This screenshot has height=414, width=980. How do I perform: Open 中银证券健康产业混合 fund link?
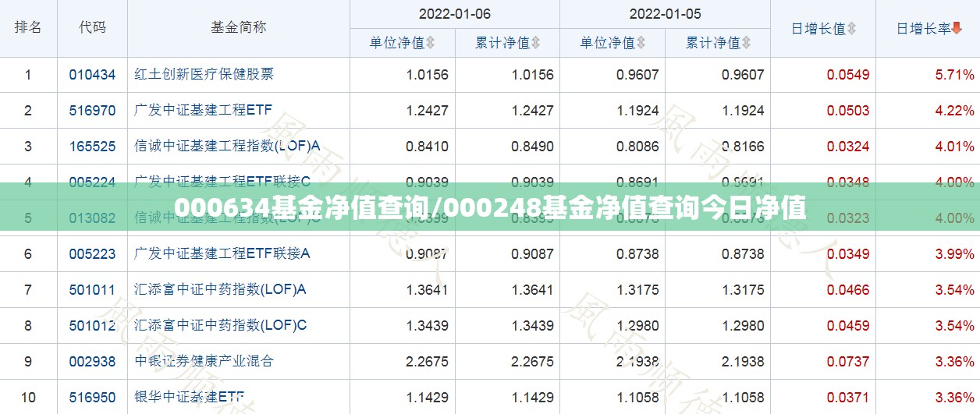204,362
